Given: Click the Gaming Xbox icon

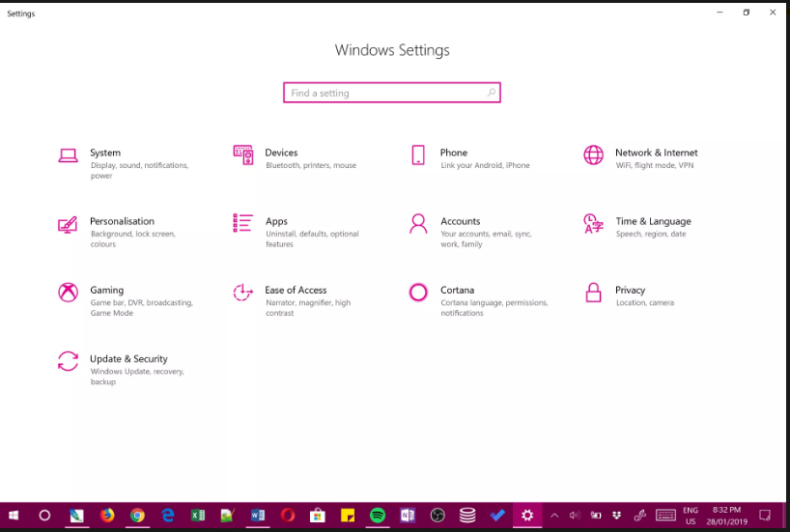Looking at the screenshot, I should coord(68,293).
